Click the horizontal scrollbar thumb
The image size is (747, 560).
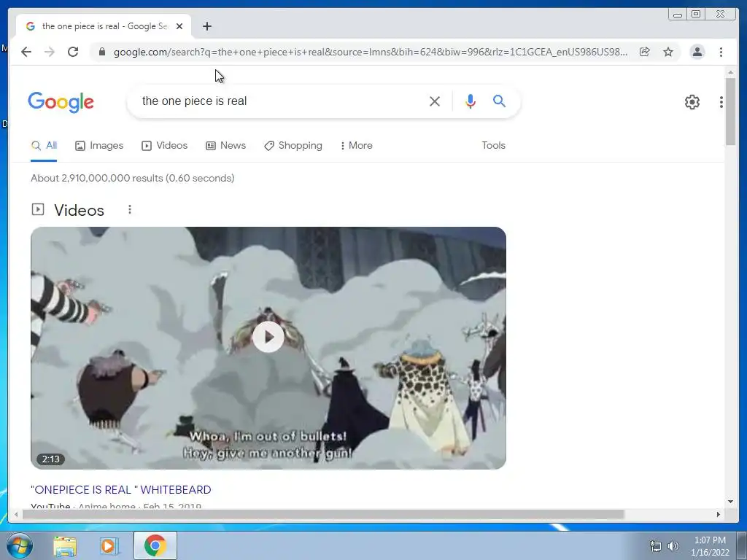coord(323,514)
